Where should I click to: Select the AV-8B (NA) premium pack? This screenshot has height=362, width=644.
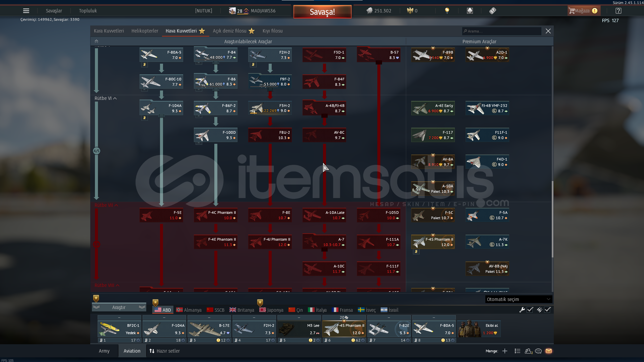(x=487, y=269)
